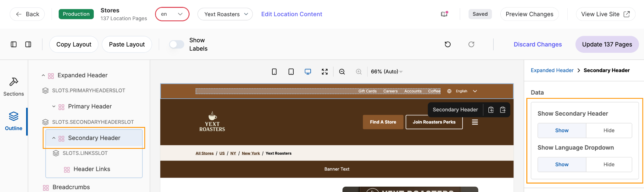
Task: Enable the Show Labels toggle
Action: [x=177, y=44]
